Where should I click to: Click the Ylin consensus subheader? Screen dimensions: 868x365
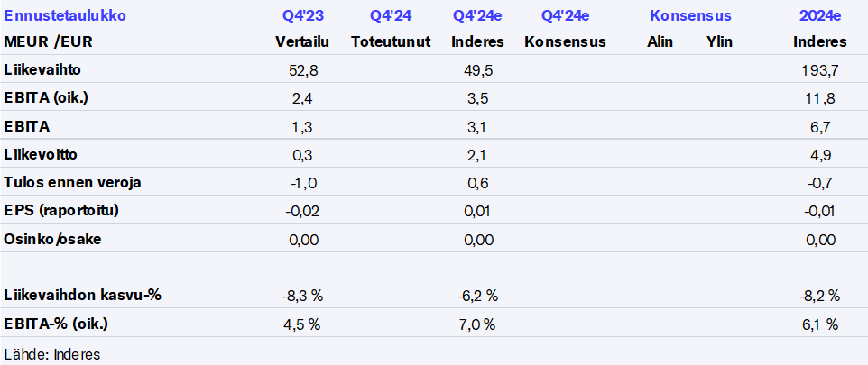click(719, 41)
